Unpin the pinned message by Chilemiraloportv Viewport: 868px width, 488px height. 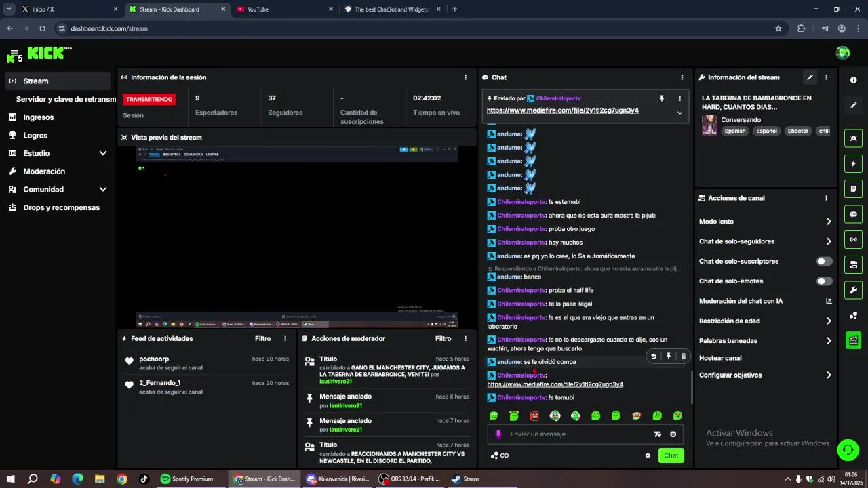pyautogui.click(x=662, y=98)
